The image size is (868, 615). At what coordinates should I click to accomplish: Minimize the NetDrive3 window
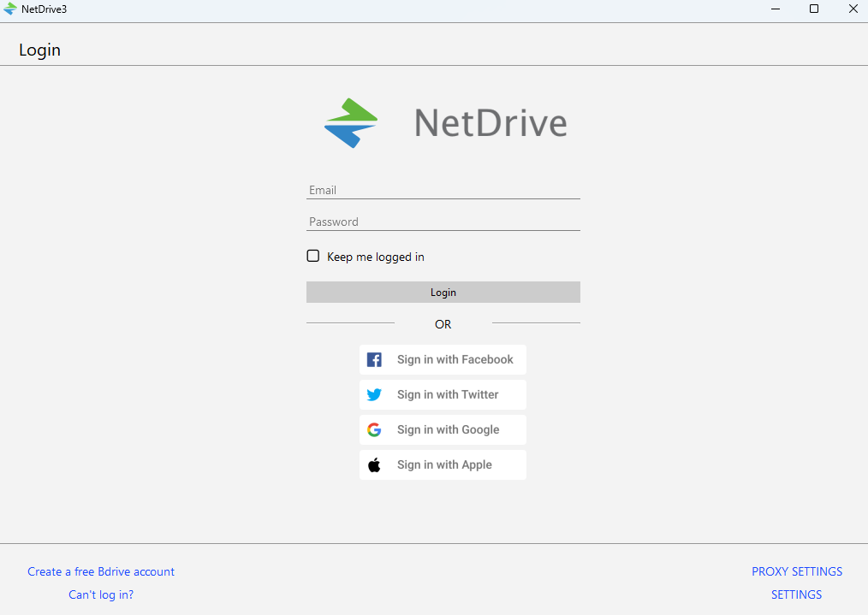775,9
